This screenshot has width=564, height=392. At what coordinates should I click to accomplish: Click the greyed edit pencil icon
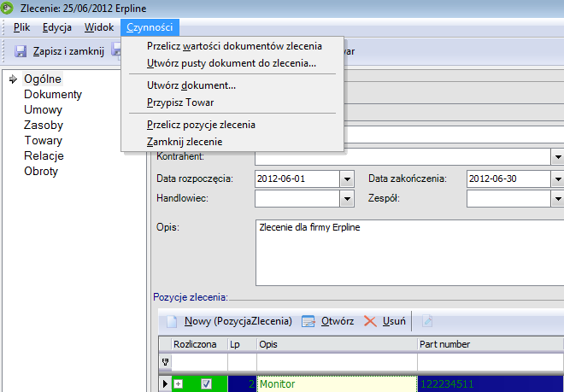tap(427, 321)
